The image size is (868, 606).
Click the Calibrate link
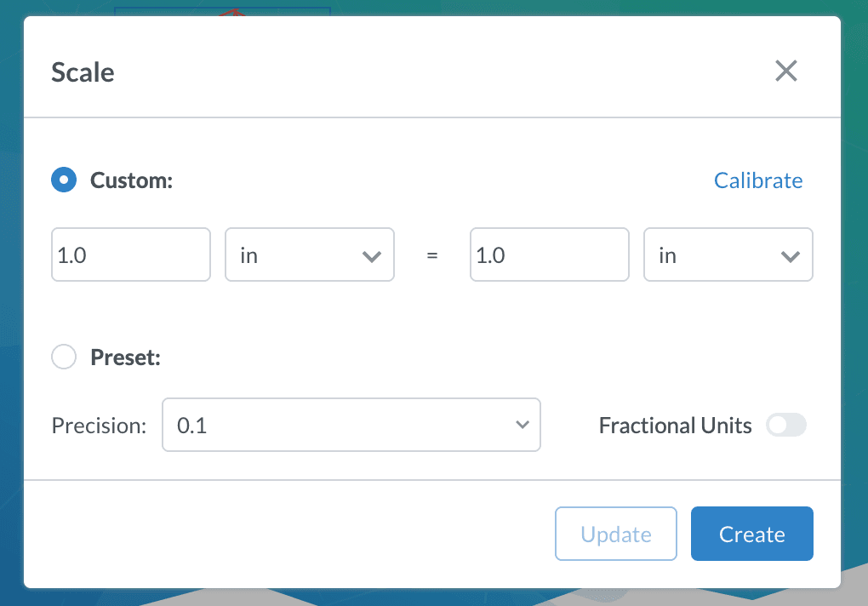757,180
